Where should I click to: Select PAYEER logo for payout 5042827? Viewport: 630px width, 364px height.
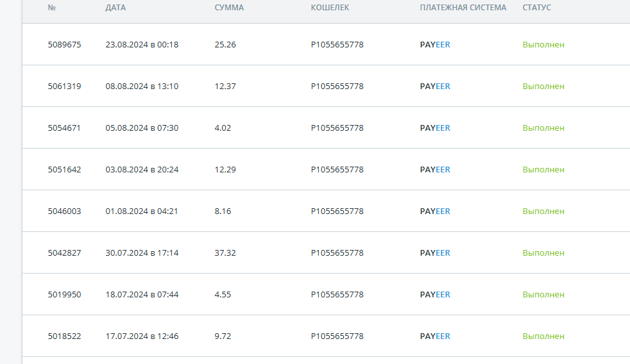tap(435, 253)
